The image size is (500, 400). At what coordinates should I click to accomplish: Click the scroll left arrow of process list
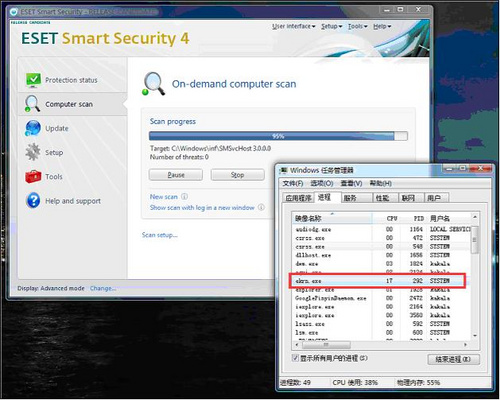297,344
